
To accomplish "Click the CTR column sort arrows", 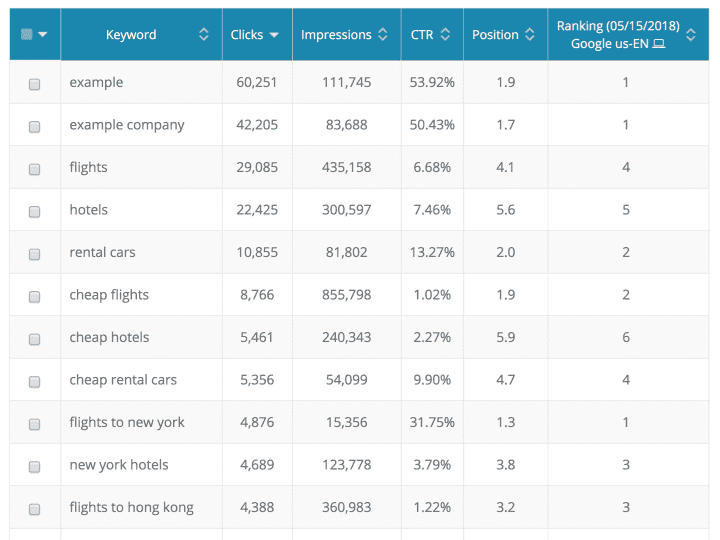I will tap(442, 35).
